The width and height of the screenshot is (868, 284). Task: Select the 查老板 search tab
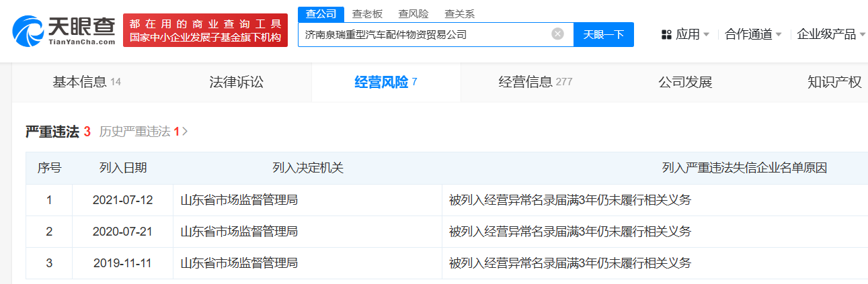[x=367, y=13]
